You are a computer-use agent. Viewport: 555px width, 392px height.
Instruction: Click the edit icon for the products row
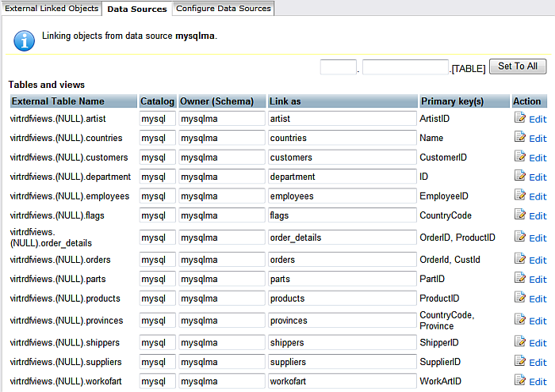(520, 298)
